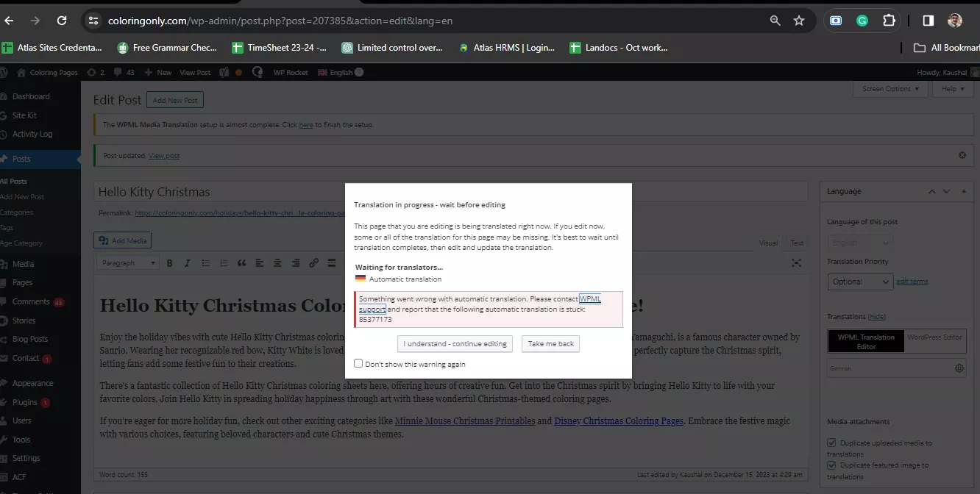Reload the page in the browser

tap(62, 21)
